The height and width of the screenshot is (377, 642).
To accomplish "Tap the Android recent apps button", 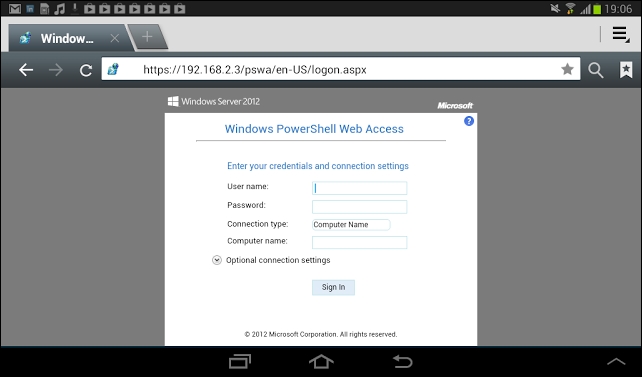I will pyautogui.click(x=240, y=362).
